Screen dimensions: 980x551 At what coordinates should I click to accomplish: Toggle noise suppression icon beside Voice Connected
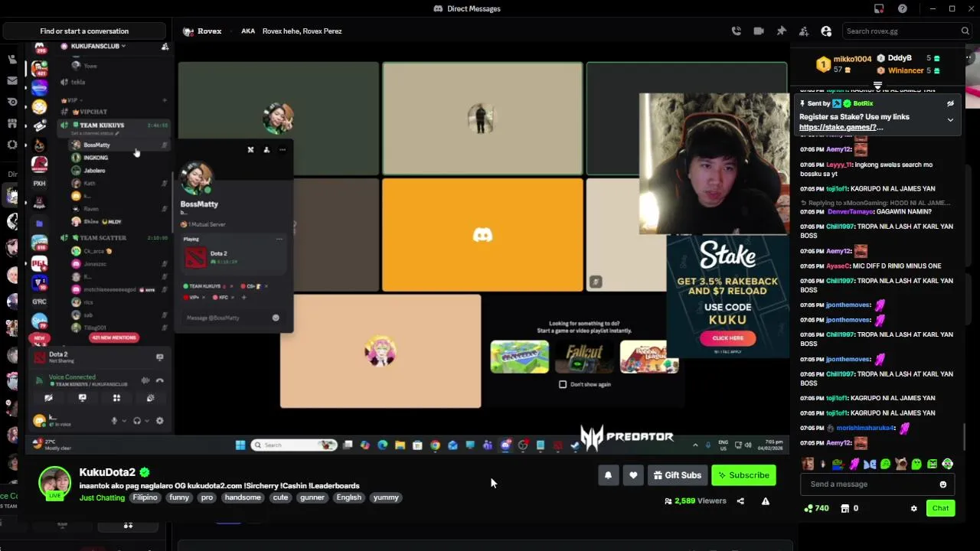(x=145, y=380)
